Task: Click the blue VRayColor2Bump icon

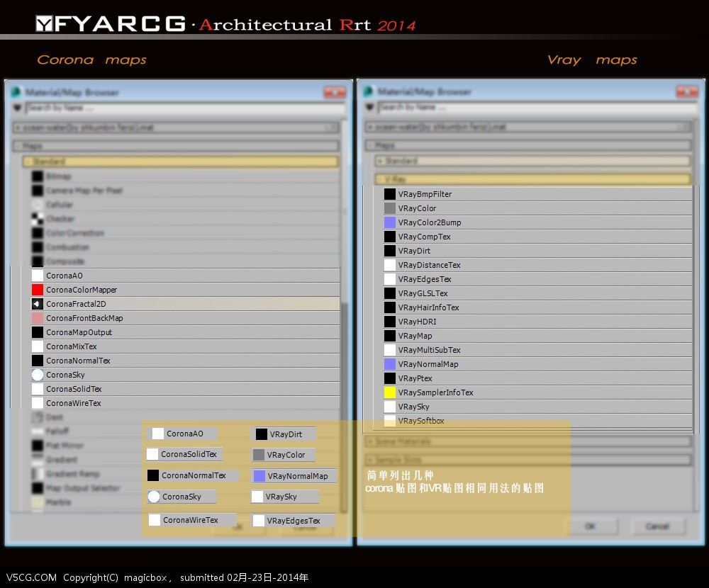Action: pyautogui.click(x=390, y=222)
